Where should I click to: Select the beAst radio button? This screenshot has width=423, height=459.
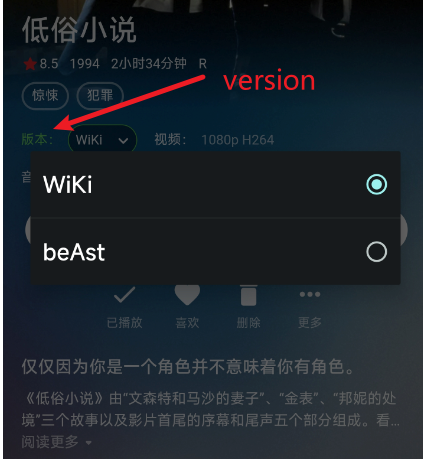pyautogui.click(x=376, y=252)
